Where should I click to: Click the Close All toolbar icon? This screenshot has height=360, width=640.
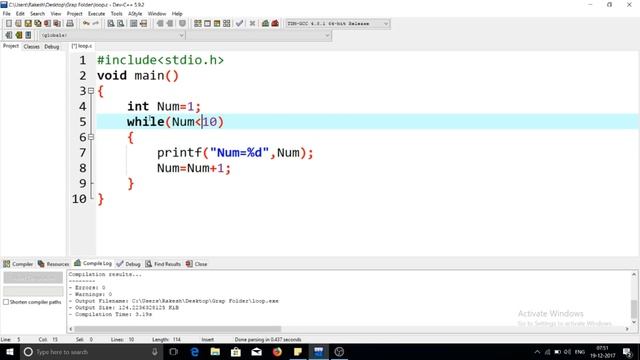[x=57, y=24]
